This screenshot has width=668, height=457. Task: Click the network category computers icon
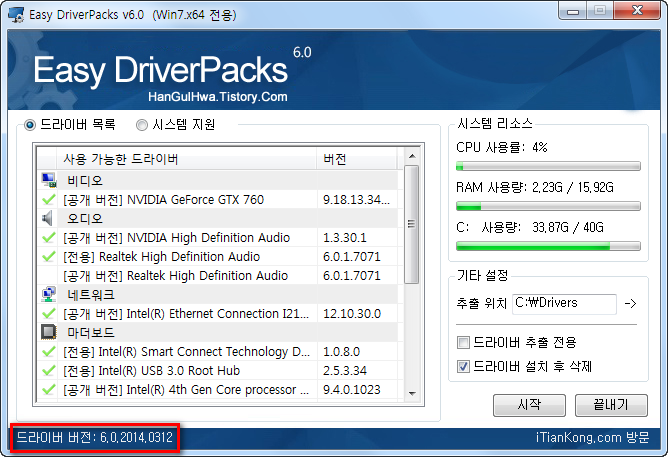[x=49, y=294]
